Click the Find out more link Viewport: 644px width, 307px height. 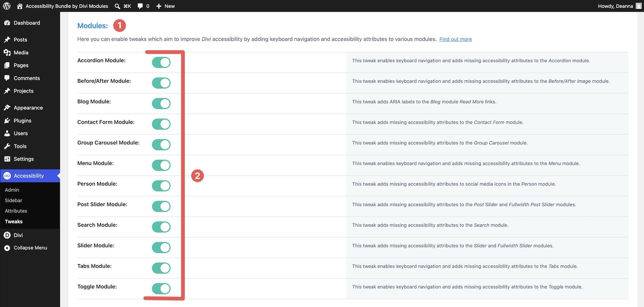pos(455,39)
